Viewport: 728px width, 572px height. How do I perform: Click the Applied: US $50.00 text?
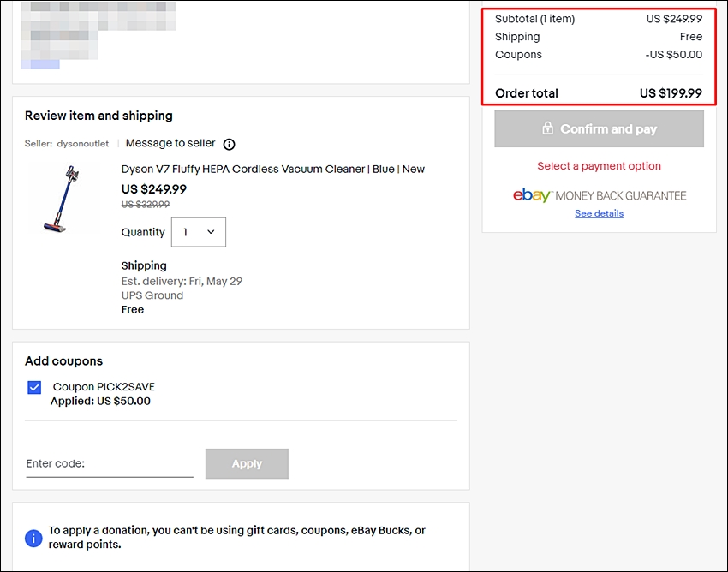[x=100, y=401]
